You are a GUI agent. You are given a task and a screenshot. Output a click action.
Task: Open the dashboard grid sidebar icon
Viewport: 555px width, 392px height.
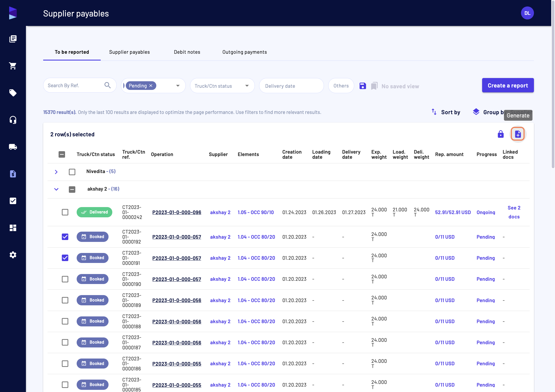pyautogui.click(x=13, y=228)
